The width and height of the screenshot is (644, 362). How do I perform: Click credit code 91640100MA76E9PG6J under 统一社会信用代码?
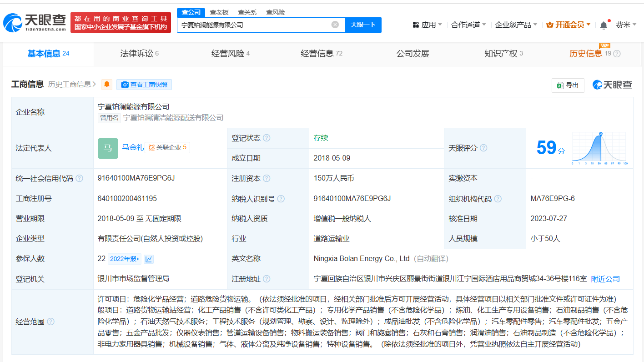pyautogui.click(x=136, y=178)
